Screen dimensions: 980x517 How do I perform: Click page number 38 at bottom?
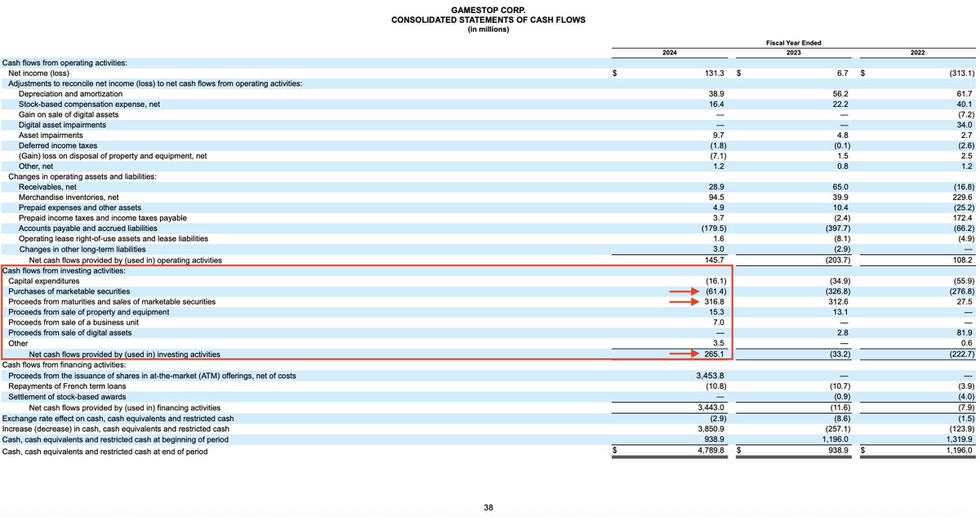click(488, 507)
